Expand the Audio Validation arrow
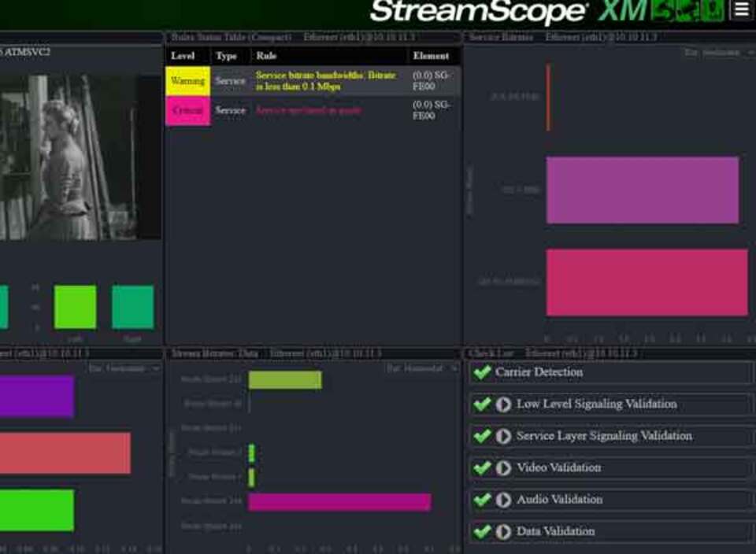756x554 pixels. click(x=503, y=500)
